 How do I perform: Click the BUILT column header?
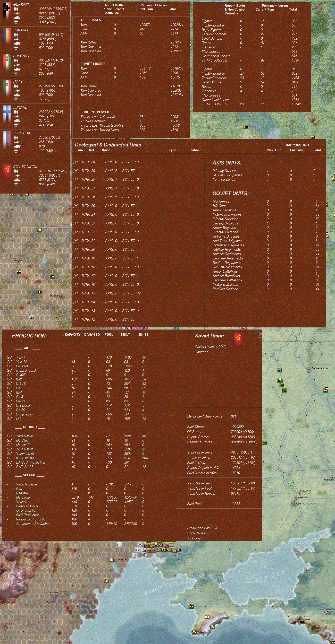pyautogui.click(x=125, y=335)
